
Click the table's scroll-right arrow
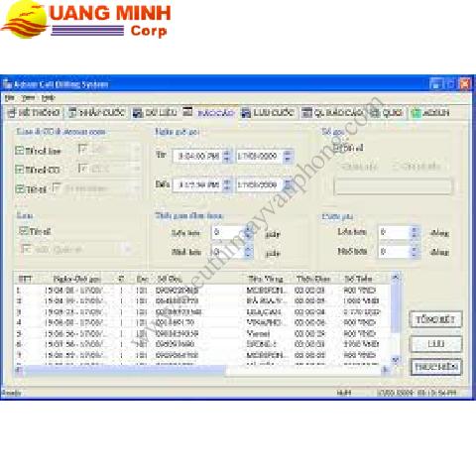(x=386, y=371)
